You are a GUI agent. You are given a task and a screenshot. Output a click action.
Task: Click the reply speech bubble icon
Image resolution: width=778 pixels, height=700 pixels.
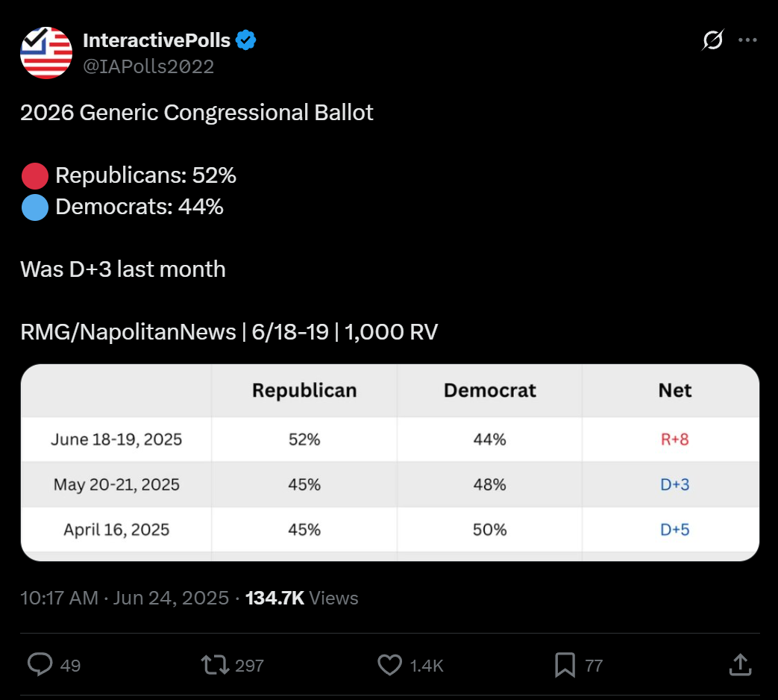pos(40,665)
